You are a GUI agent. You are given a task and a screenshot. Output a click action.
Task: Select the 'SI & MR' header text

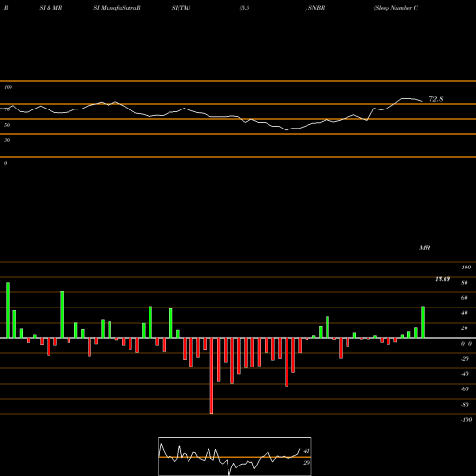[x=50, y=8]
